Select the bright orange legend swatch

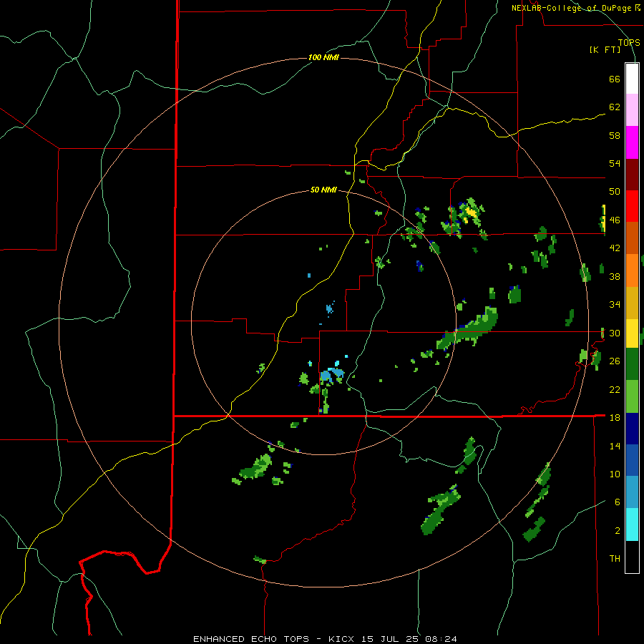tap(632, 270)
